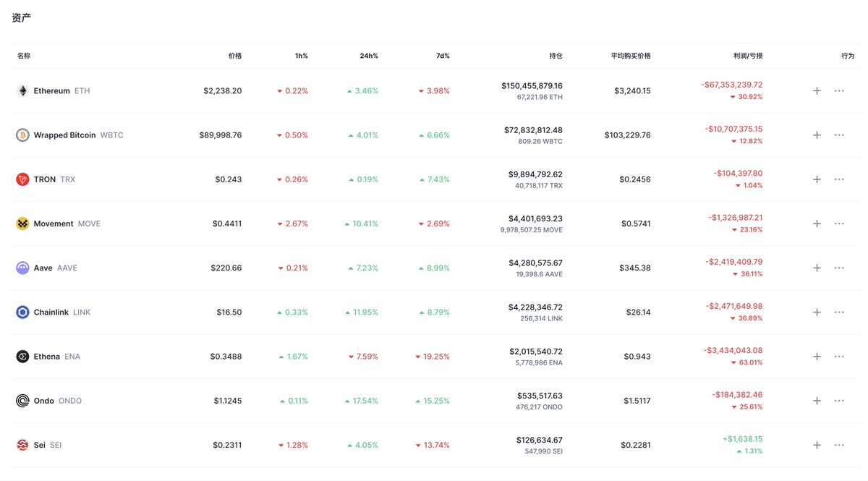
Task: Open the Movement MOVE asset name
Action: click(67, 224)
